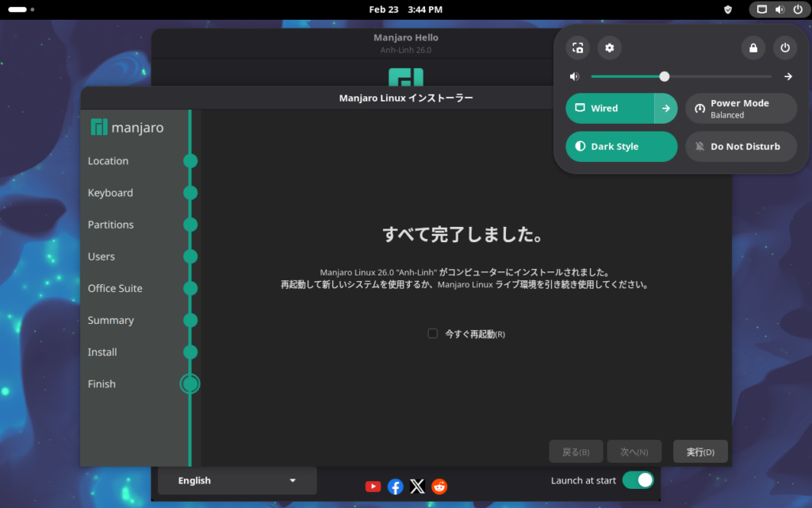This screenshot has width=812, height=508.
Task: Open the X (Twitter) icon link
Action: pos(417,487)
